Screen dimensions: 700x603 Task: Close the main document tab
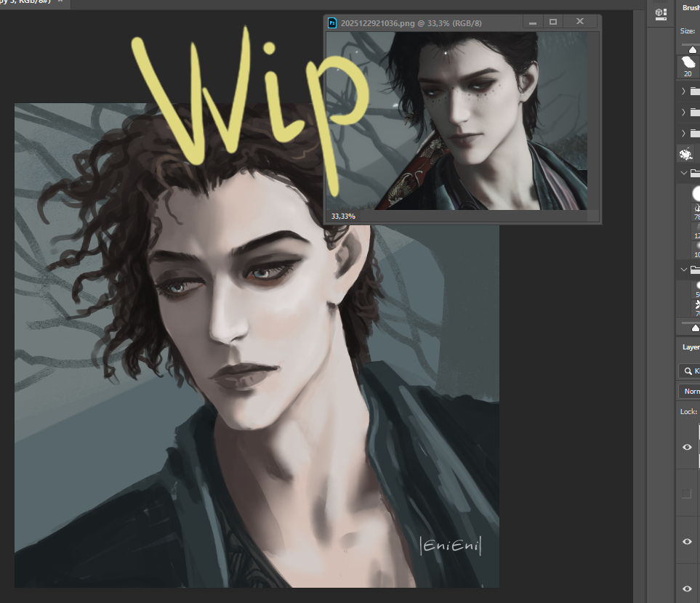(x=60, y=1)
